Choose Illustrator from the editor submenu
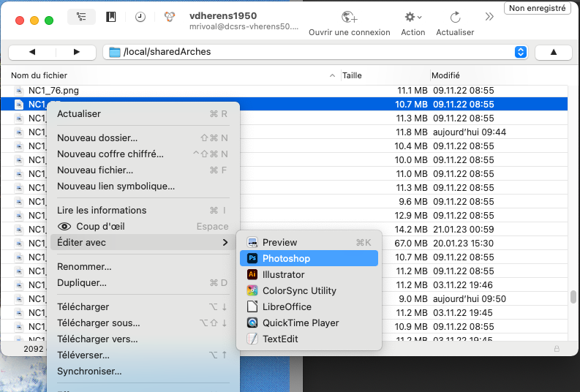 [283, 274]
